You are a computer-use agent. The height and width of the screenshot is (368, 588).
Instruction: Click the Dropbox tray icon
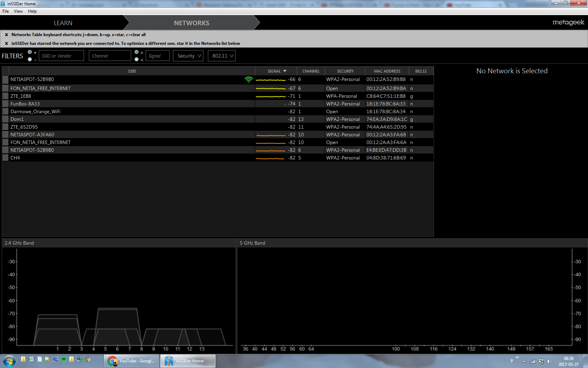tap(541, 361)
